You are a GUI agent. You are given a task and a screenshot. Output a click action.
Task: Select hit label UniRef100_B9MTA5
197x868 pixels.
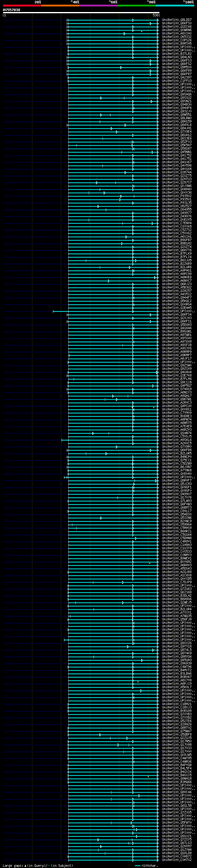177,43
